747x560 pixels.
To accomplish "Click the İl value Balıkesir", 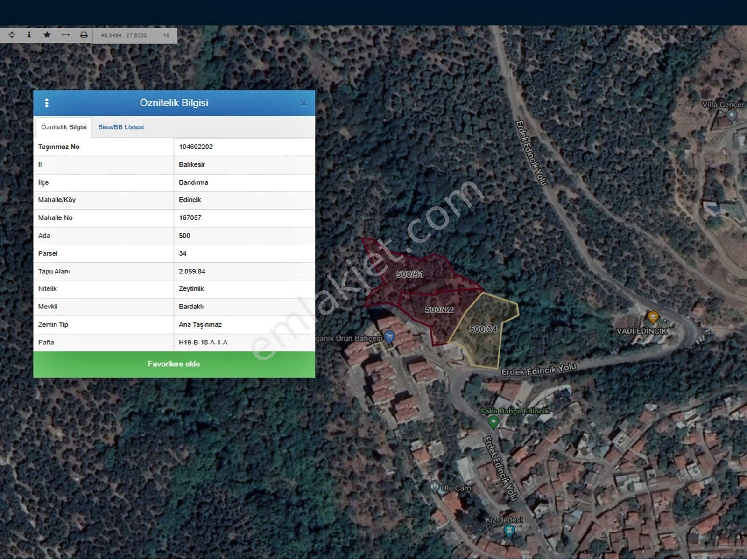I will [192, 164].
